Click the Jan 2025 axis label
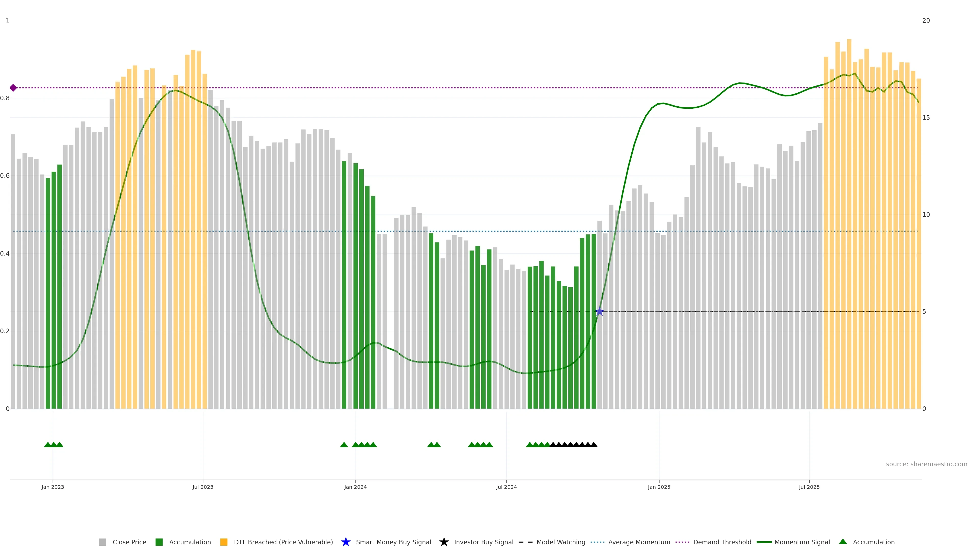 pos(659,487)
